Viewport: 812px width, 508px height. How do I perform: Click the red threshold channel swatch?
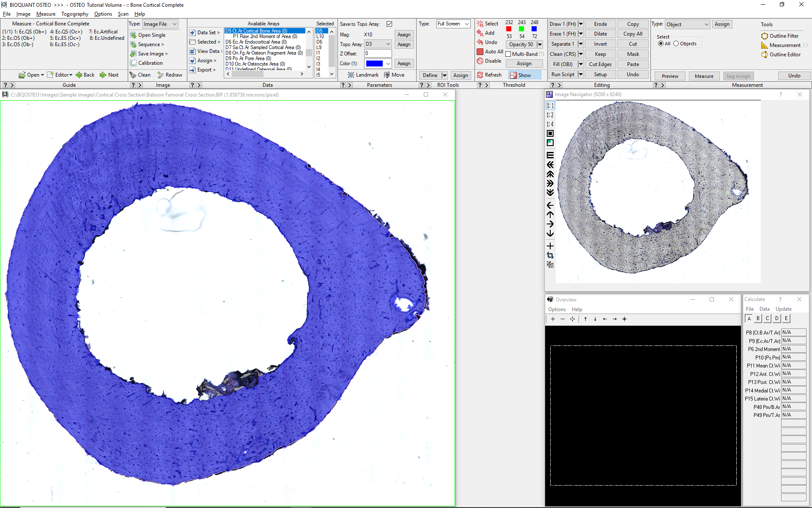[509, 29]
